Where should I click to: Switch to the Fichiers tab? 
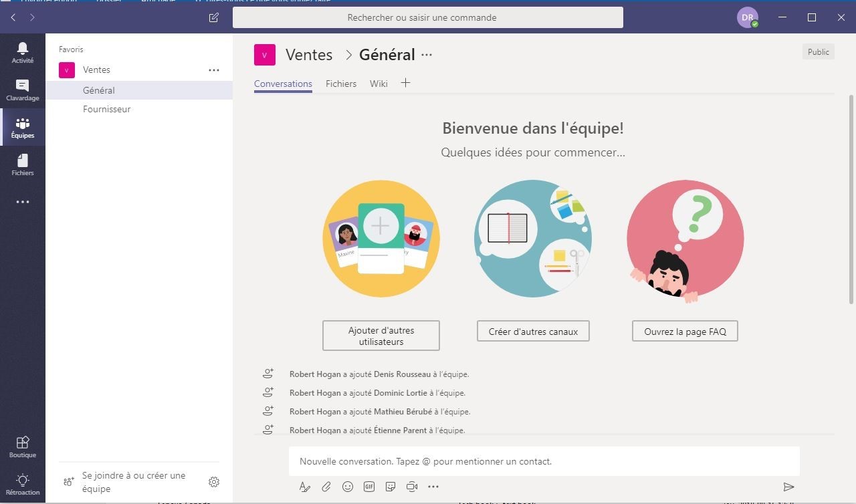[341, 84]
